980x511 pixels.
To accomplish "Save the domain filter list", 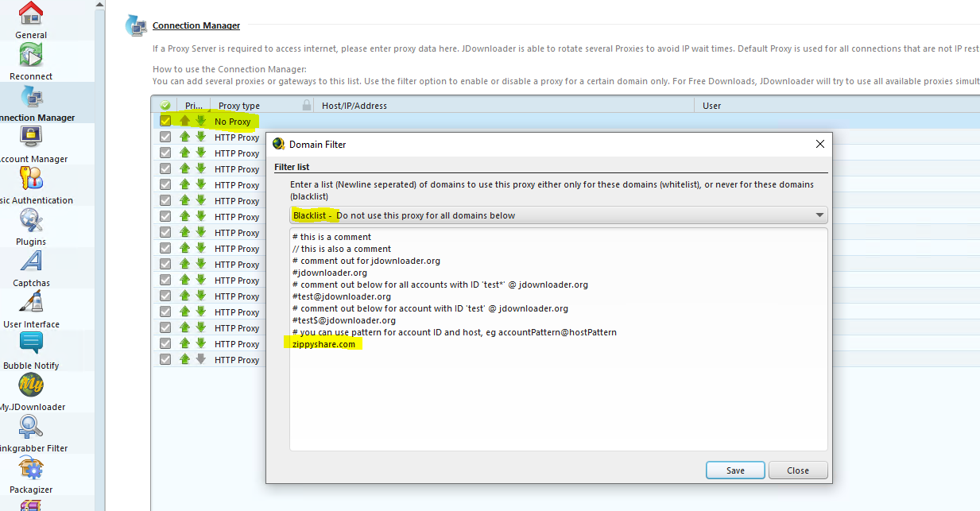I will pos(735,470).
